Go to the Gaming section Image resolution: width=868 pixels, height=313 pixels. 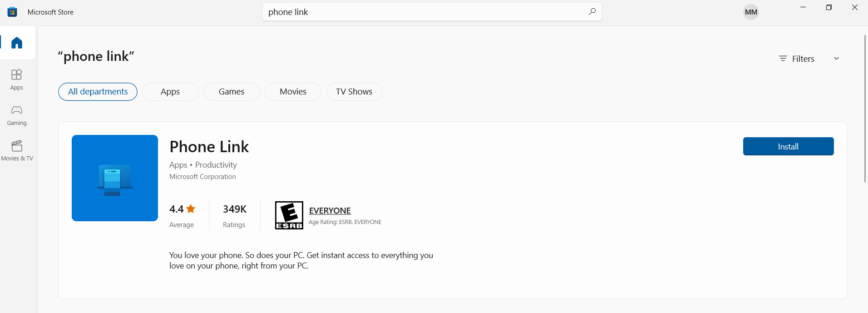coord(17,115)
